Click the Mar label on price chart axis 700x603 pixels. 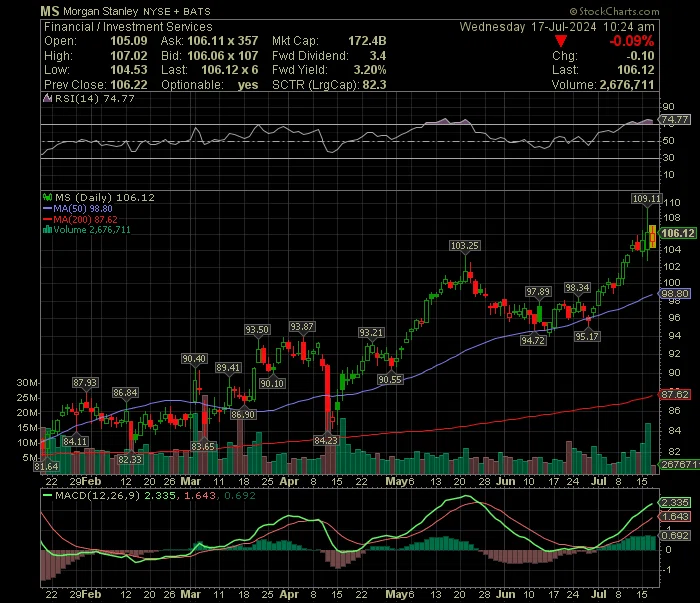tap(191, 482)
